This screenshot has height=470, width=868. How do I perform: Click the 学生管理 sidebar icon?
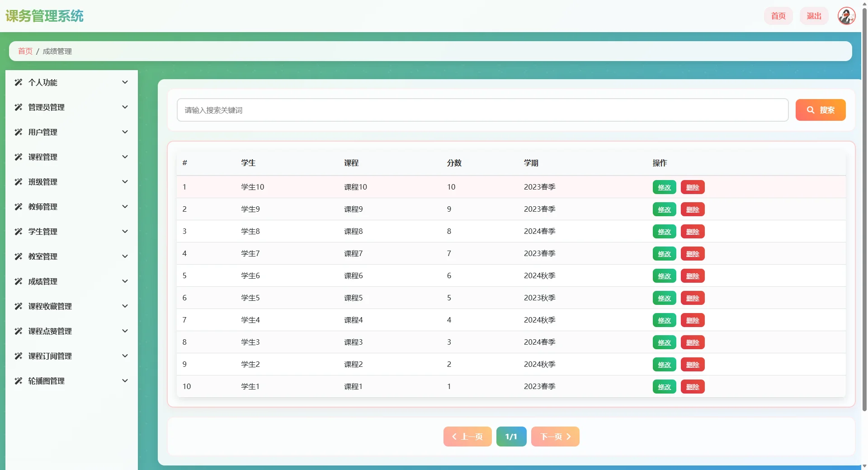point(18,231)
